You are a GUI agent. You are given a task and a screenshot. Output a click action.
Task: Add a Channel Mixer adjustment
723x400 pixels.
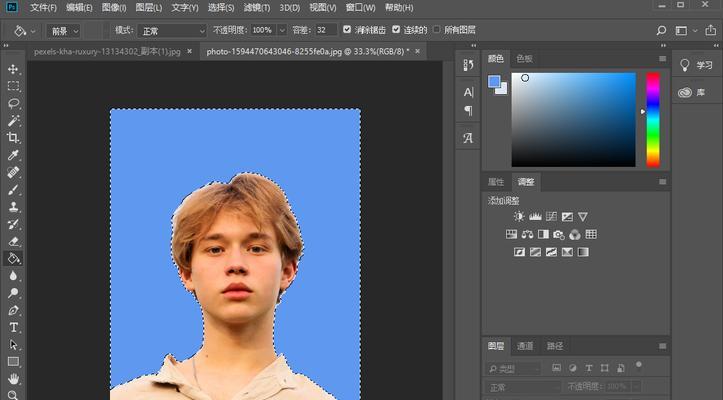tap(575, 234)
